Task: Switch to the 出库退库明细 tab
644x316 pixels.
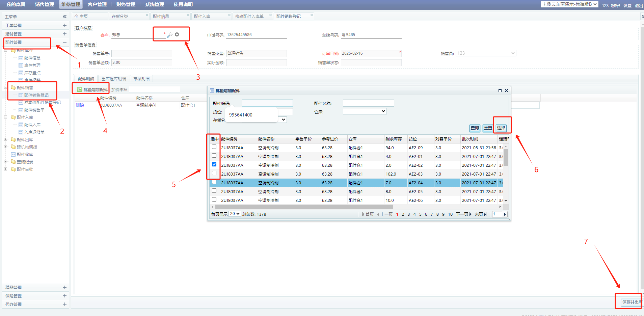Action: click(114, 79)
